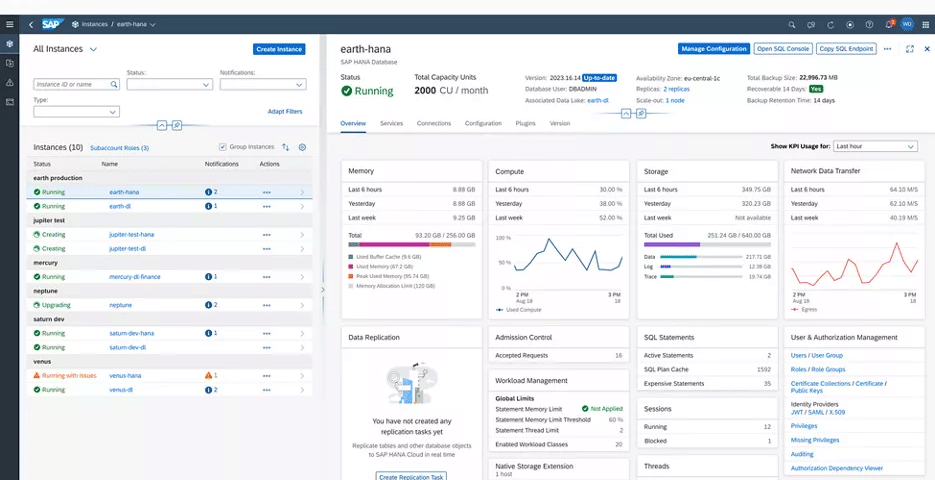Viewport: 935px width, 480px height.
Task: Open details chevron for mercury-dl-finance row
Action: point(302,277)
